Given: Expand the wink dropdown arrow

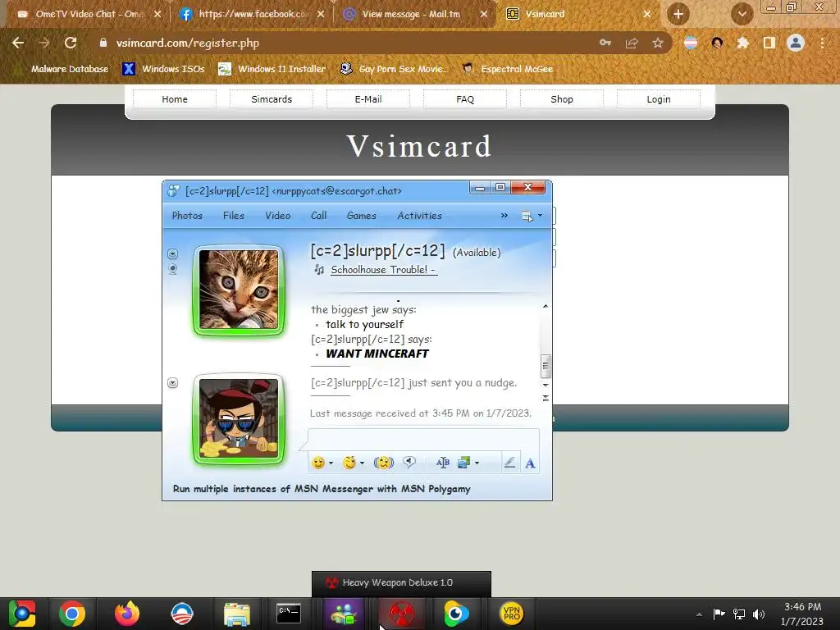Looking at the screenshot, I should pos(362,463).
